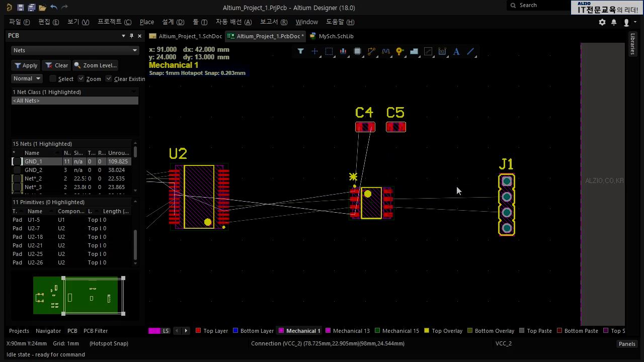Viewport: 644px width, 362px height.
Task: Choose the rectangular selection tool
Action: pyautogui.click(x=329, y=51)
